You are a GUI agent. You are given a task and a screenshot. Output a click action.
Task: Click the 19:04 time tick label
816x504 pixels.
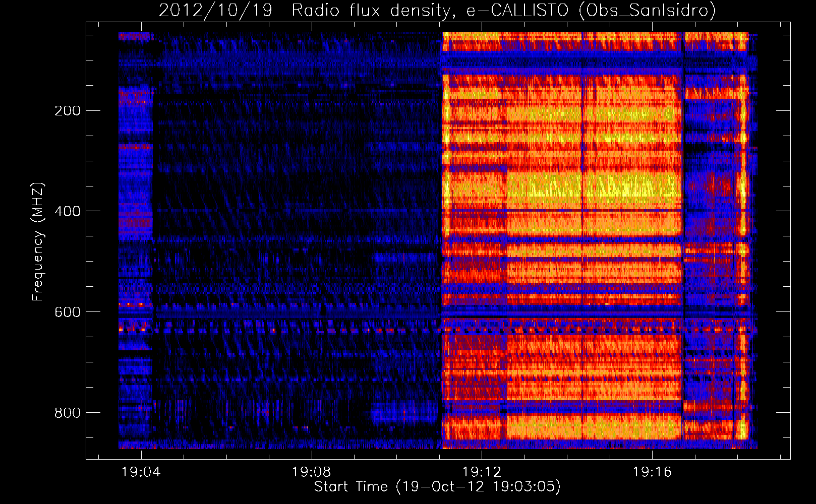(141, 472)
